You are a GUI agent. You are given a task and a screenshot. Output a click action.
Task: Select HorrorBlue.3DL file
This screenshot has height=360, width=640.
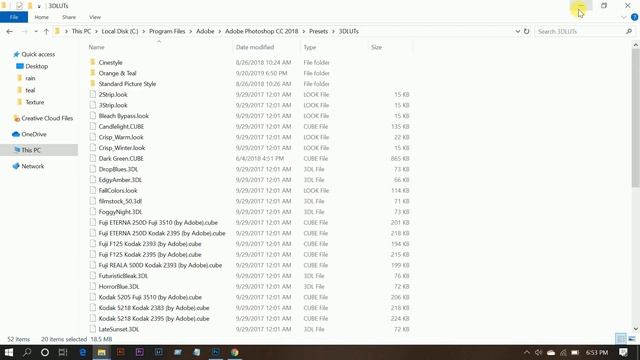click(119, 287)
